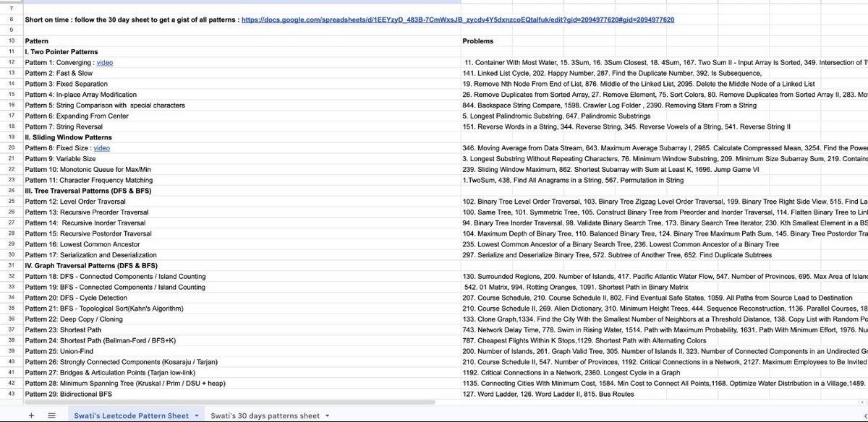Select the 'Pattern' column header cell
The image size is (868, 422).
point(241,41)
